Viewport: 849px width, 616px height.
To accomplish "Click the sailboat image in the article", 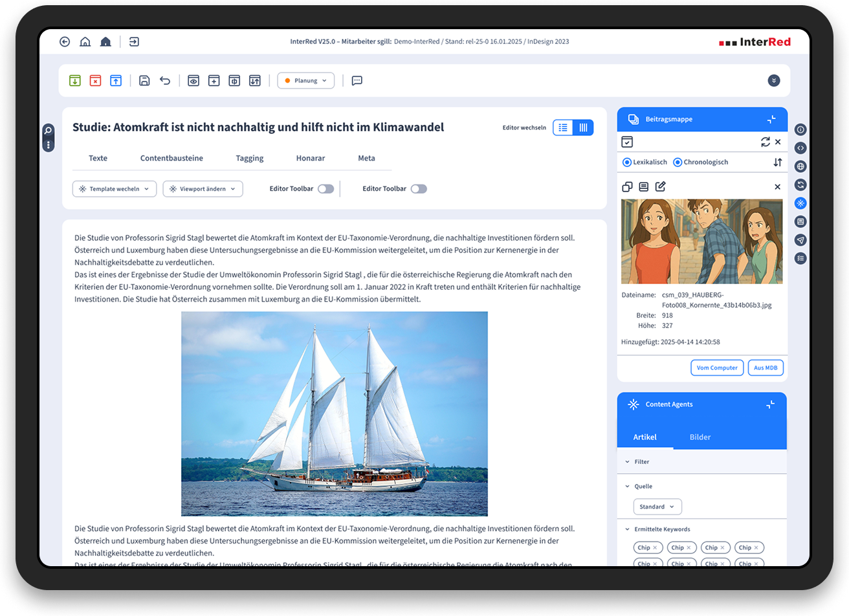I will 334,413.
